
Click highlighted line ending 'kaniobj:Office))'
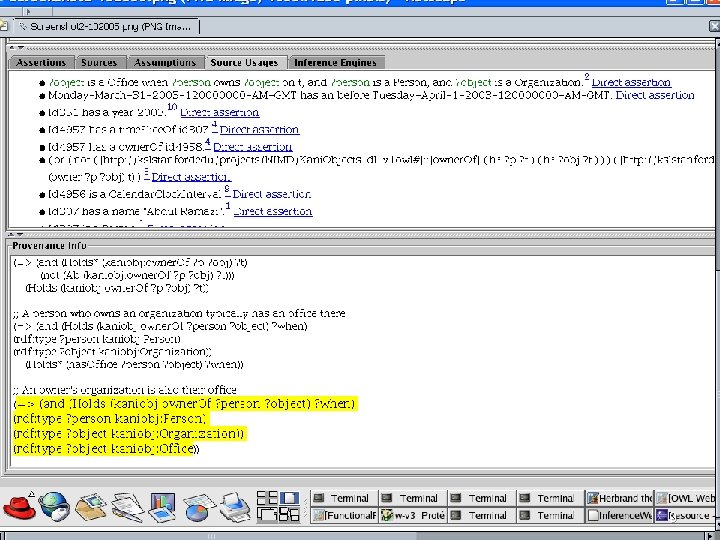point(106,449)
